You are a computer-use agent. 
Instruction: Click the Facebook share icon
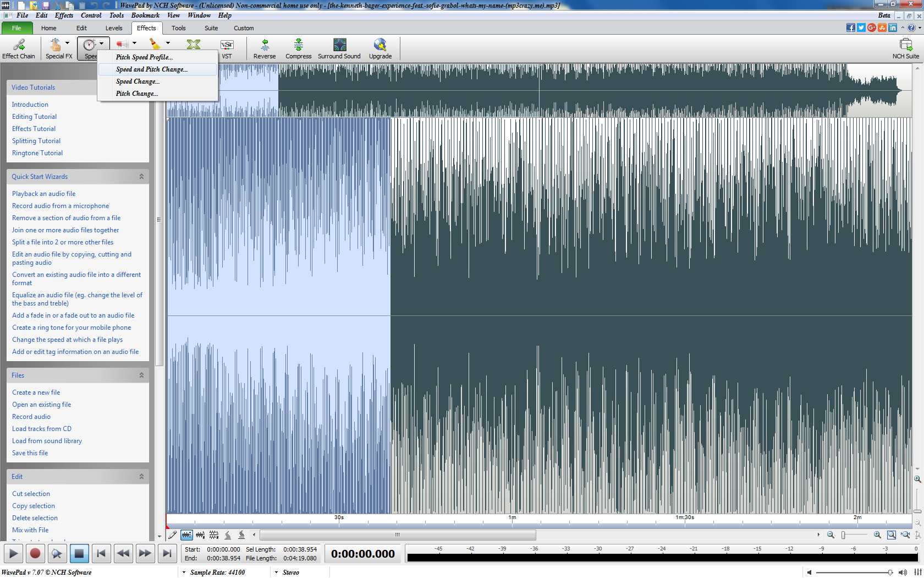851,28
